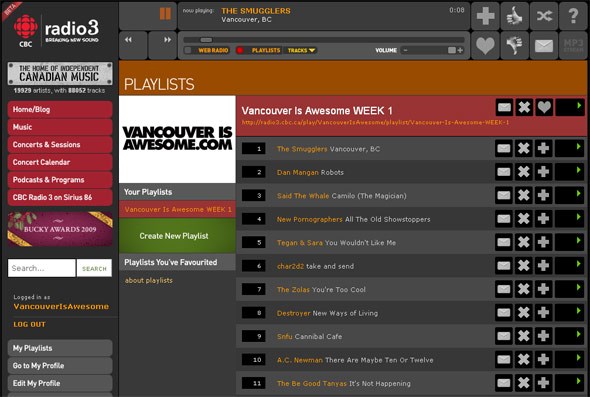This screenshot has height=397, width=590.
Task: Add Dan Mangan Robots with plus icon
Action: point(543,172)
